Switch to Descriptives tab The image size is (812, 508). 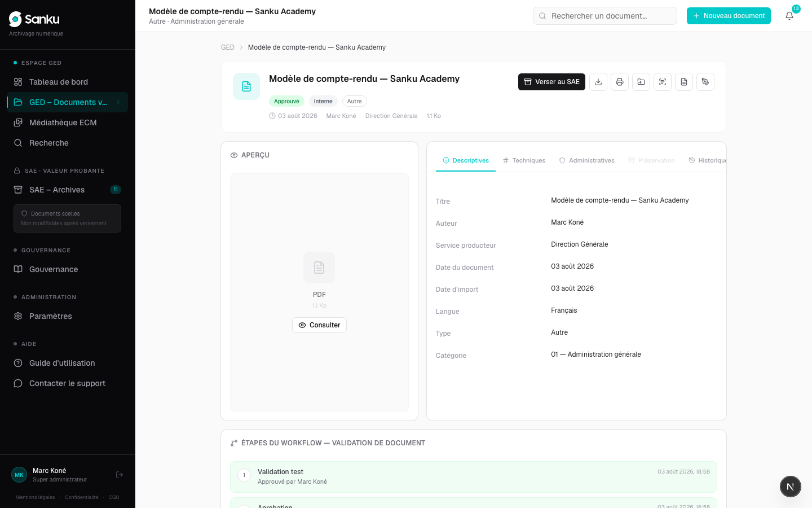(466, 160)
